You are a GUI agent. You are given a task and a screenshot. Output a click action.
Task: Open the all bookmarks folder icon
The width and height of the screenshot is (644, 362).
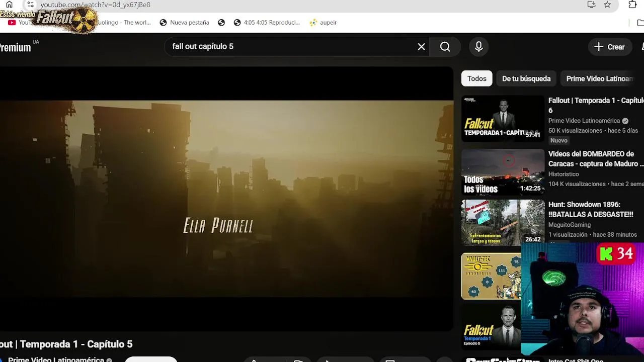point(640,23)
